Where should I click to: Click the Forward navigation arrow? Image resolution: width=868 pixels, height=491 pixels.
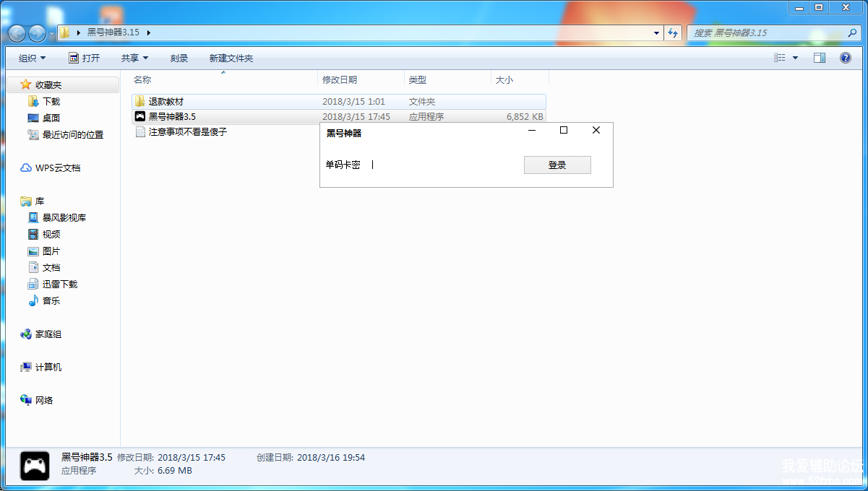[37, 32]
